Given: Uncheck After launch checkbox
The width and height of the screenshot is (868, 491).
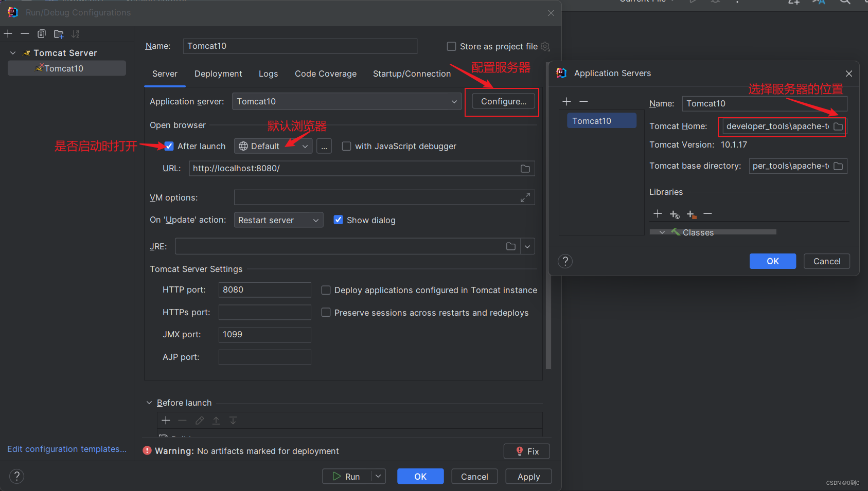Looking at the screenshot, I should (169, 146).
